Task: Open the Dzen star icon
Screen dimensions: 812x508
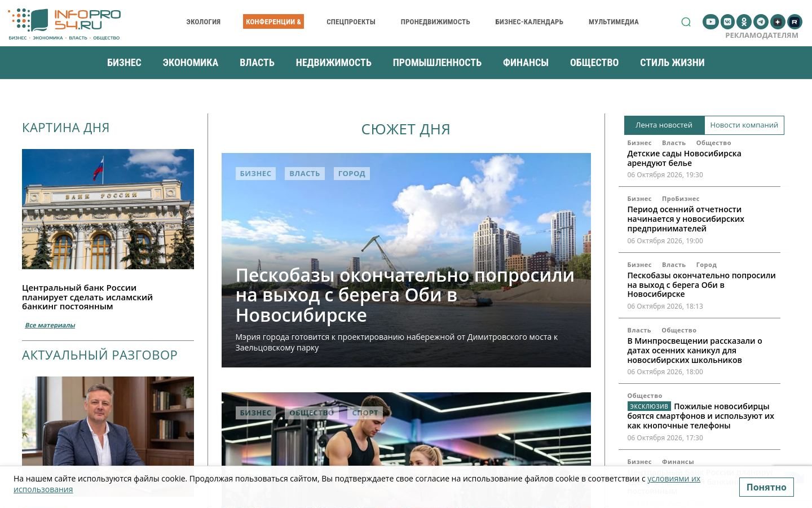Action: (x=778, y=22)
